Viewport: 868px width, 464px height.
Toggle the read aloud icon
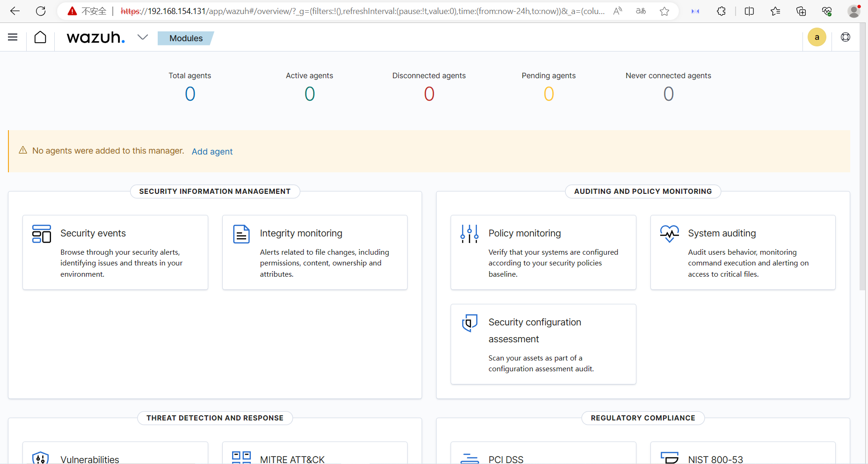(618, 11)
